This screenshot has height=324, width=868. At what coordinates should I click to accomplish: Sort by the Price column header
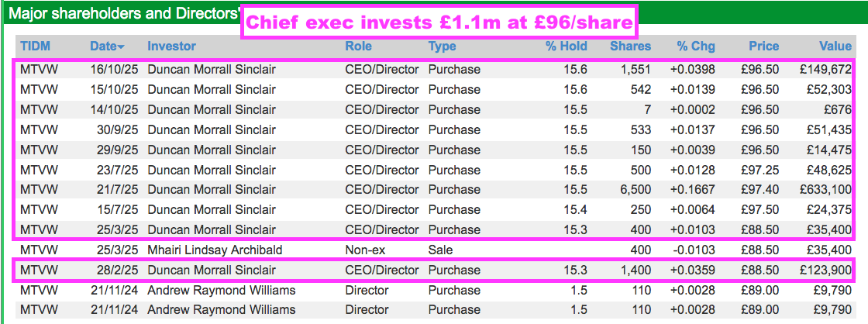tap(763, 47)
